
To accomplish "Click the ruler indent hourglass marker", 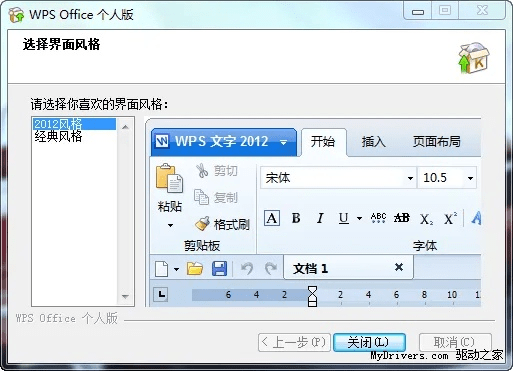I will tap(312, 296).
